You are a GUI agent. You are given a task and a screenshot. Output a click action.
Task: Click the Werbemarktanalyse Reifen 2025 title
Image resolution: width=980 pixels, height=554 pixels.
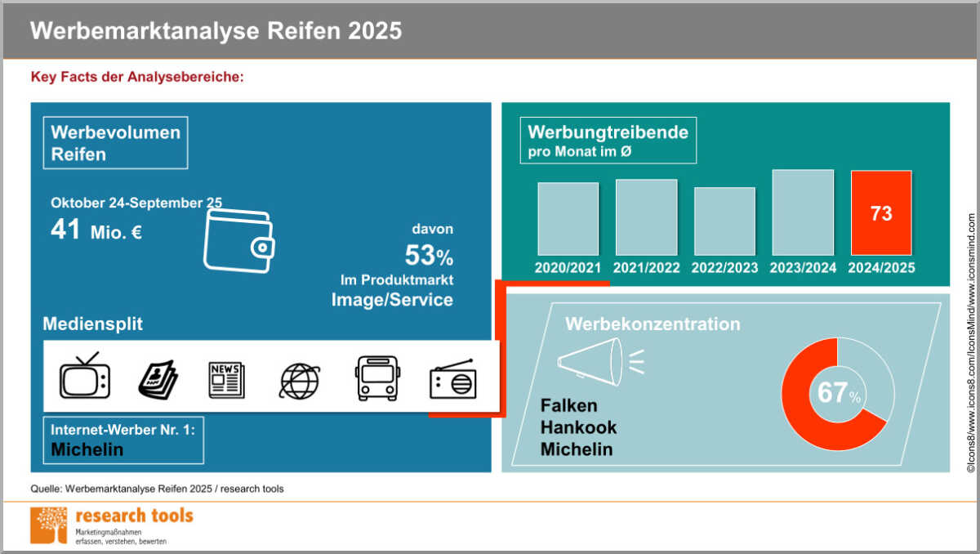point(216,31)
